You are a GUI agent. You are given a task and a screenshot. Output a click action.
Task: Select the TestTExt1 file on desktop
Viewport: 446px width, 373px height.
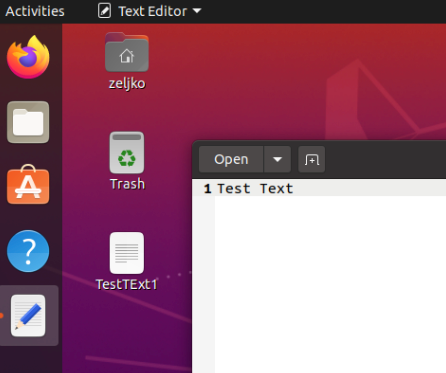click(x=127, y=261)
